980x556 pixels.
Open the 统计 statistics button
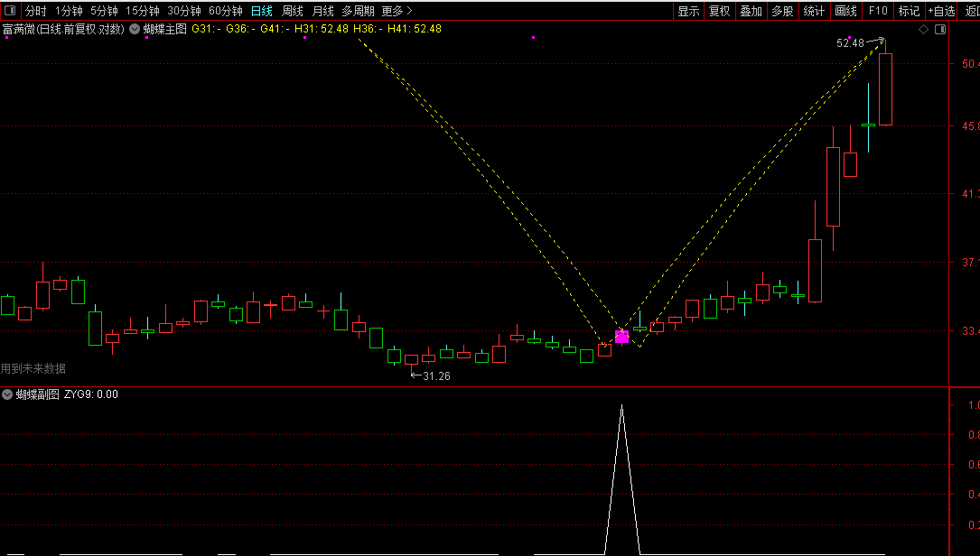point(814,11)
